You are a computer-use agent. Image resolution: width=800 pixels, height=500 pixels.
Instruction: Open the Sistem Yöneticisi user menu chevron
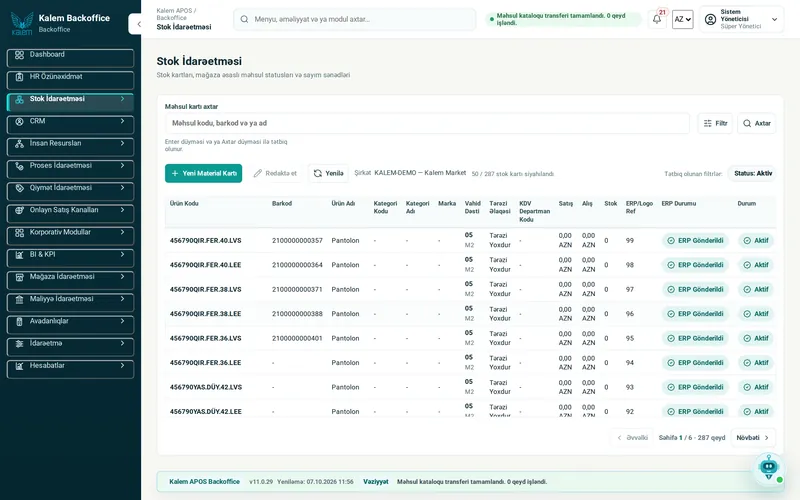pos(774,19)
